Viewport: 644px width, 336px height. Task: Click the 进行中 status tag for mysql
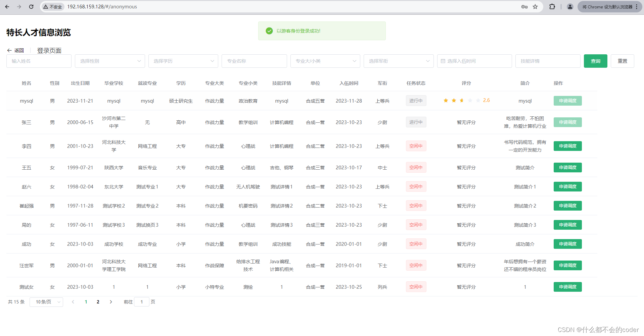pyautogui.click(x=416, y=101)
